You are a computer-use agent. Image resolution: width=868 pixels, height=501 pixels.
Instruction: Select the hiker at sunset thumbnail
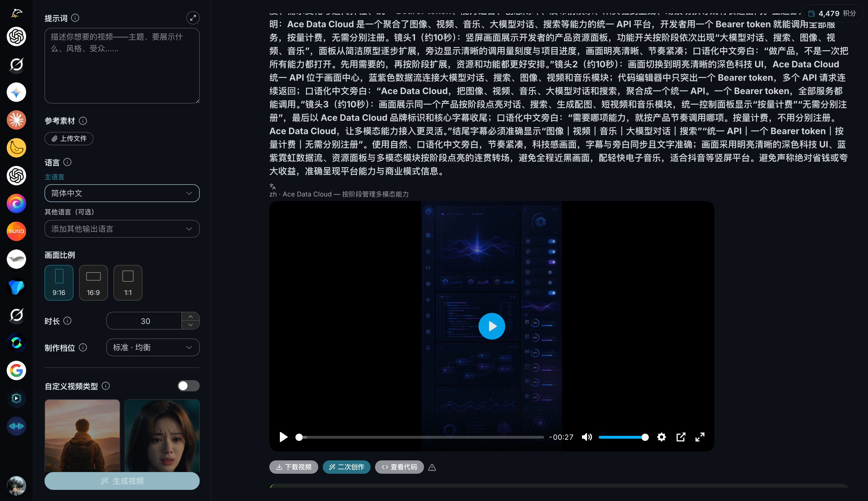tap(82, 435)
